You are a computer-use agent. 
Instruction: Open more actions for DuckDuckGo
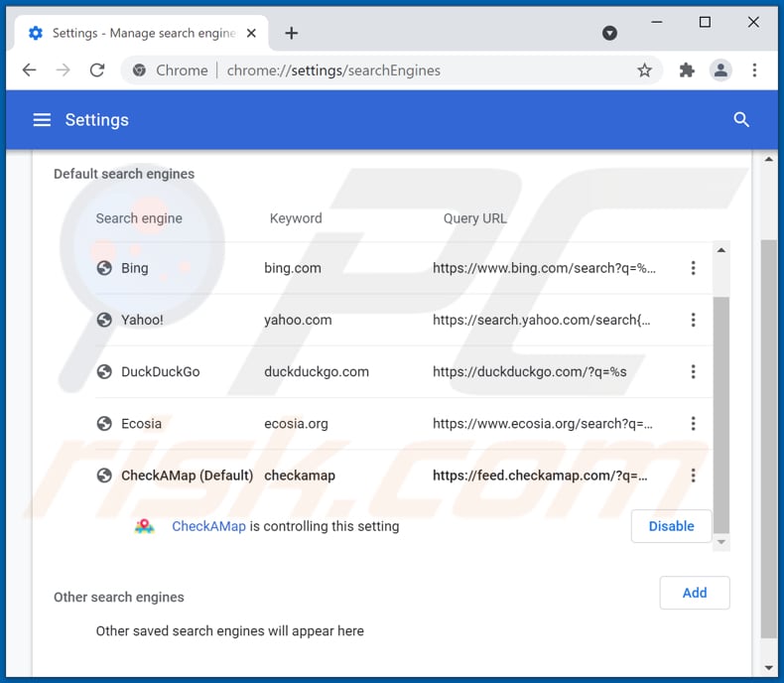[693, 371]
